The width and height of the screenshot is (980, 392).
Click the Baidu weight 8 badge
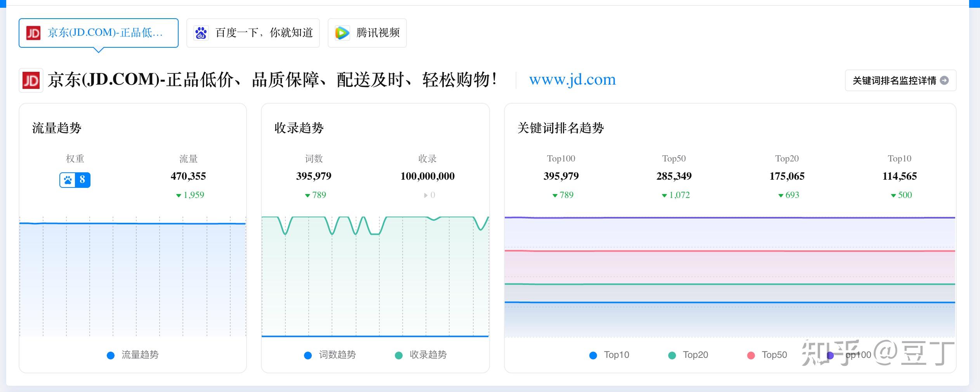[75, 180]
